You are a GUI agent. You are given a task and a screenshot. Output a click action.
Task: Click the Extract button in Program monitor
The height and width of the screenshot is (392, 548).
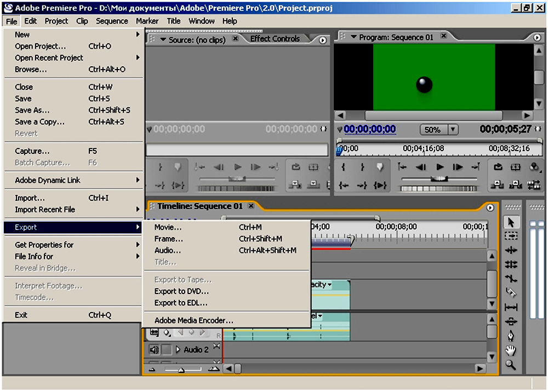pos(516,185)
